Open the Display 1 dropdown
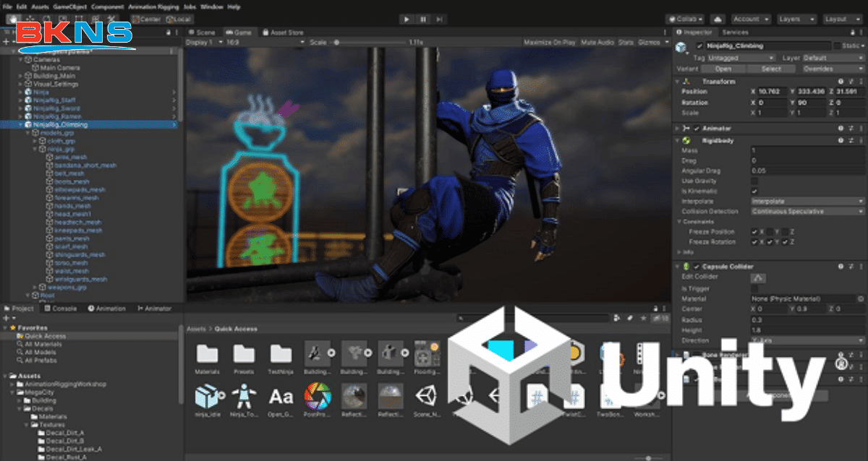Screen dimensions: 868x461 pyautogui.click(x=205, y=42)
